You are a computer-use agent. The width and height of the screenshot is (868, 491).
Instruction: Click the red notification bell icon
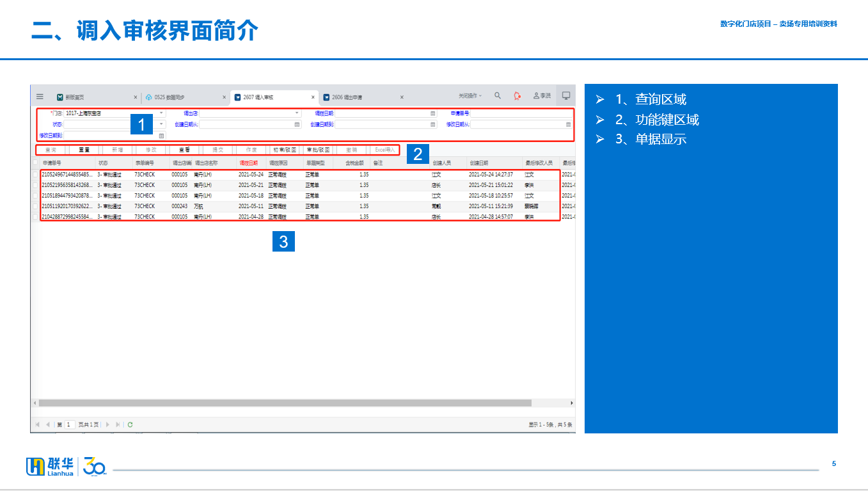tap(517, 96)
